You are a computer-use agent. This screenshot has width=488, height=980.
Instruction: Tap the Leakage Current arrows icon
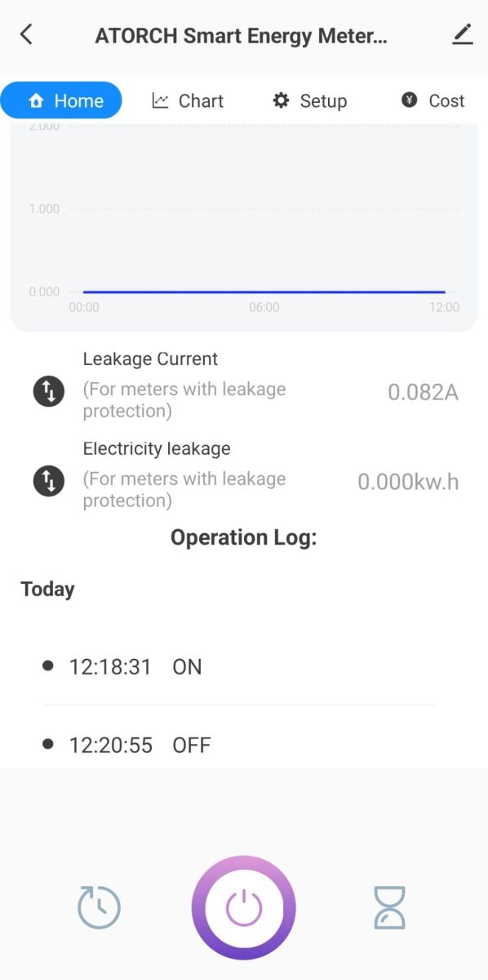tap(48, 391)
